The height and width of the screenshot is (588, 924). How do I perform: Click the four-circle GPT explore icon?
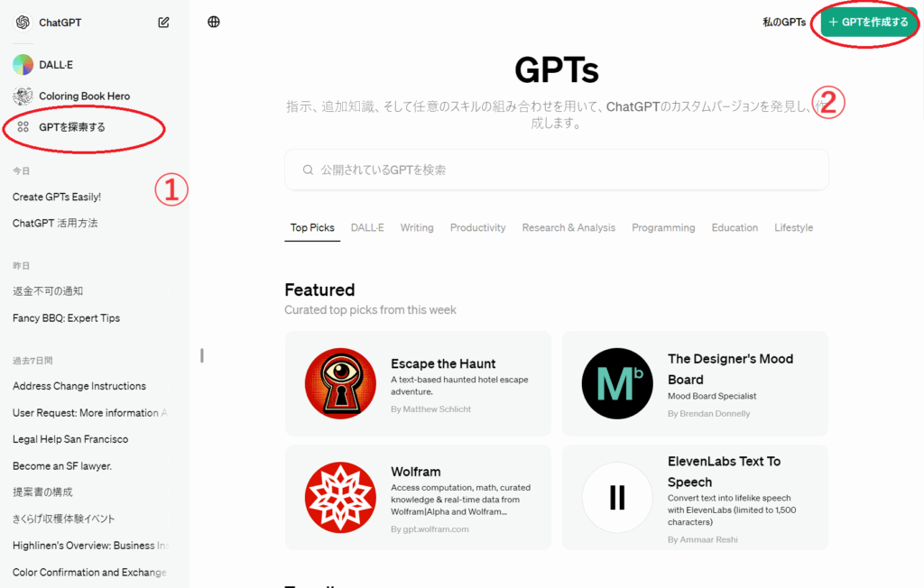coord(23,126)
